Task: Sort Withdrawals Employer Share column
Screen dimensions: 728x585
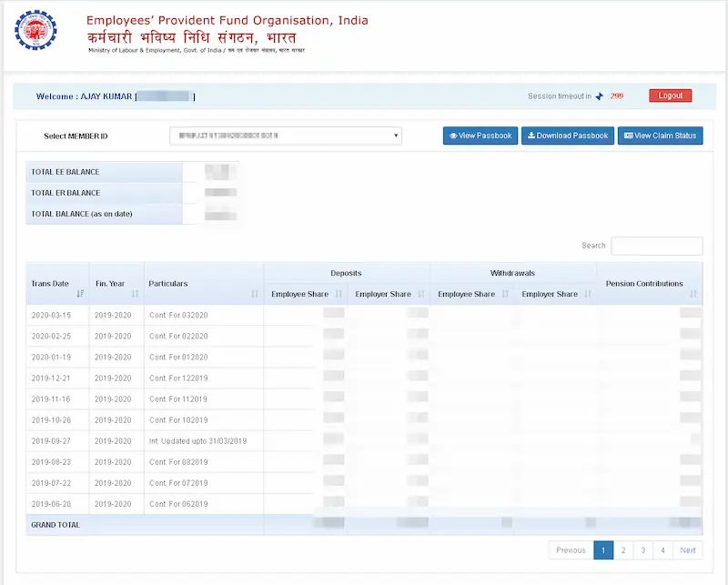Action: tap(588, 294)
